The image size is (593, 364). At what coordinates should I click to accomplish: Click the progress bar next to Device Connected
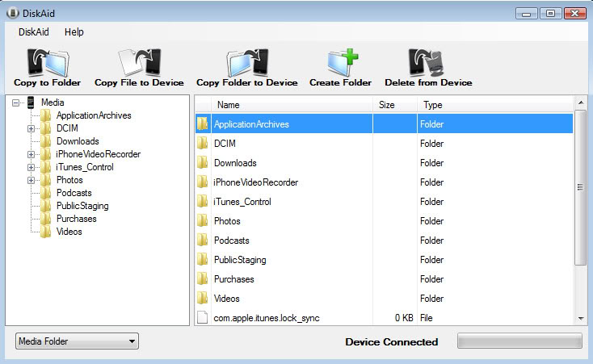pos(519,341)
